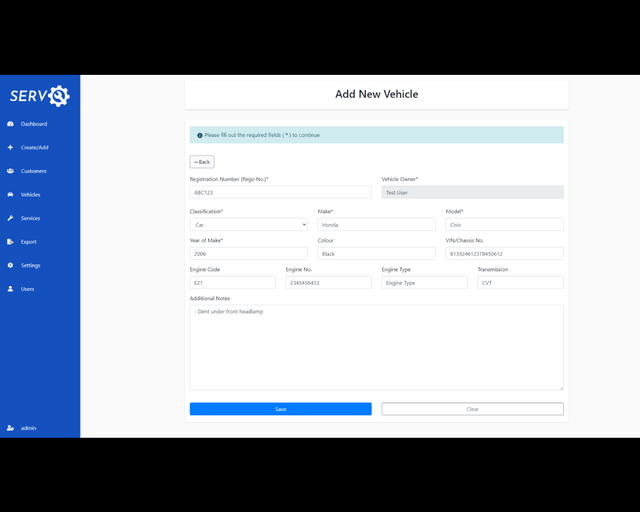This screenshot has height=512, width=640.
Task: Click the Services wrench icon
Action: point(10,218)
